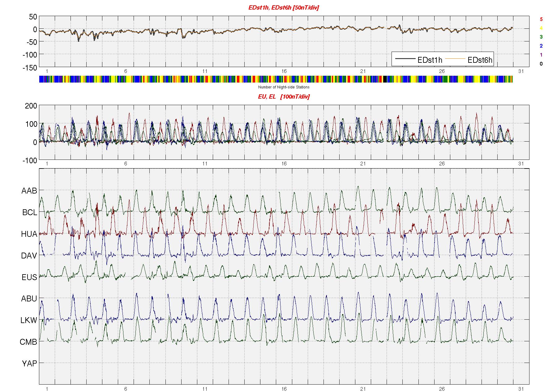Viewport: 557px width, 392px height.
Task: Click the EUS station label
Action: 29,277
